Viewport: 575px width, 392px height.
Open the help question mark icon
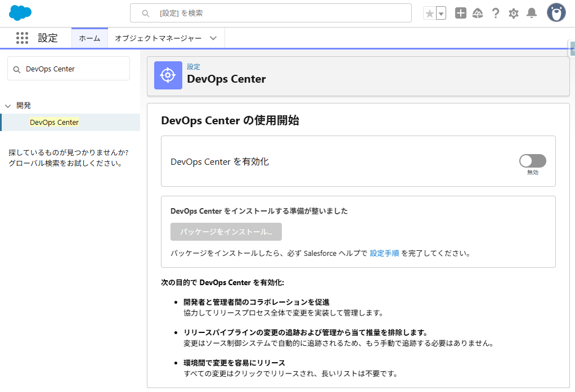coord(496,13)
